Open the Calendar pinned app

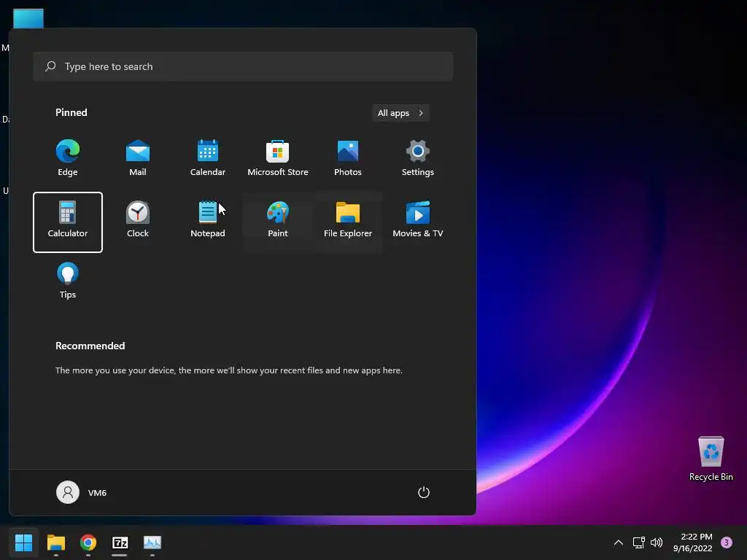208,159
